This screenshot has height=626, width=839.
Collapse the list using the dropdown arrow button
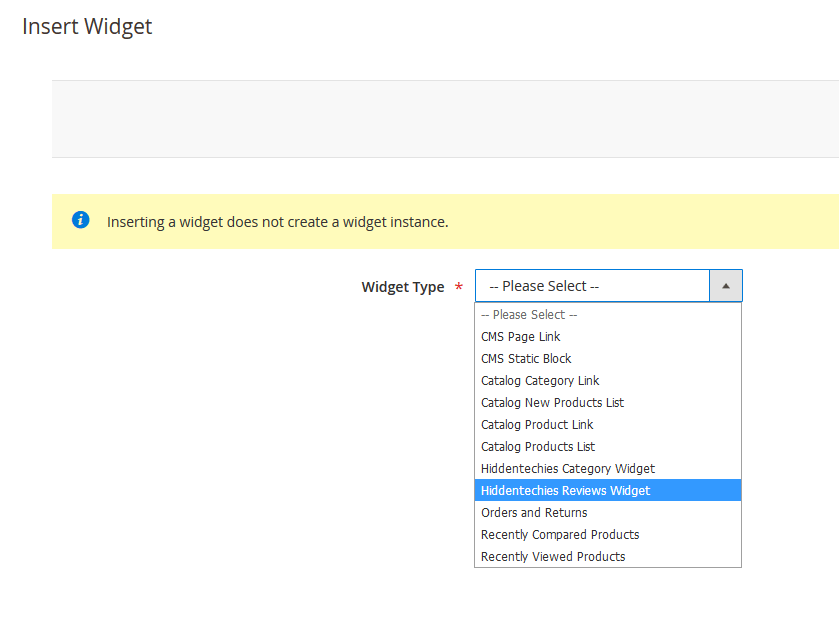point(725,286)
